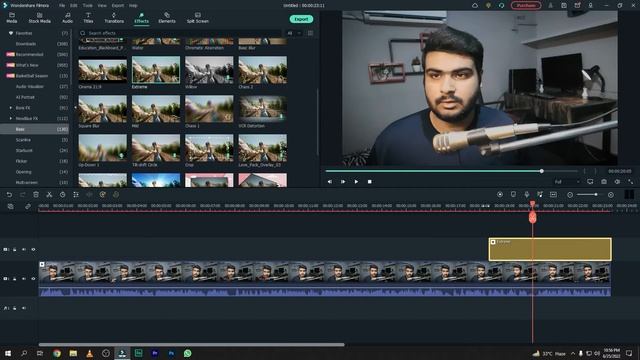Open the Effects tab
Screen dimensions: 640x360
pyautogui.click(x=141, y=18)
